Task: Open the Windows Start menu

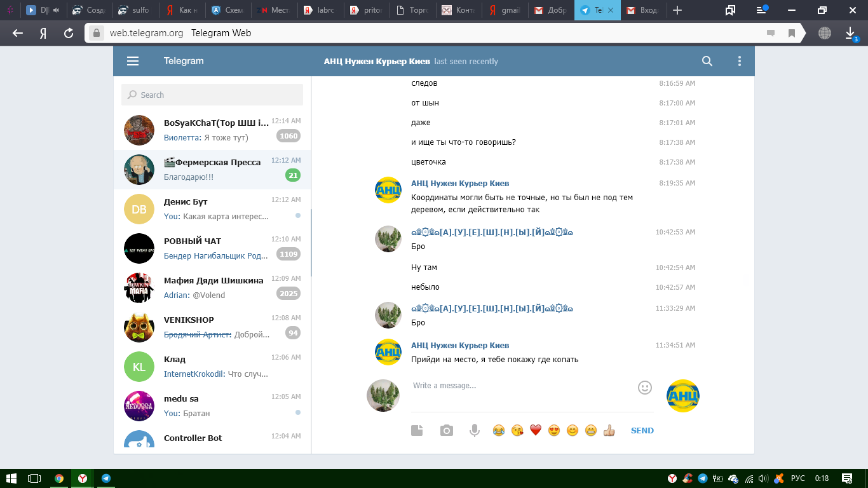Action: point(11,478)
